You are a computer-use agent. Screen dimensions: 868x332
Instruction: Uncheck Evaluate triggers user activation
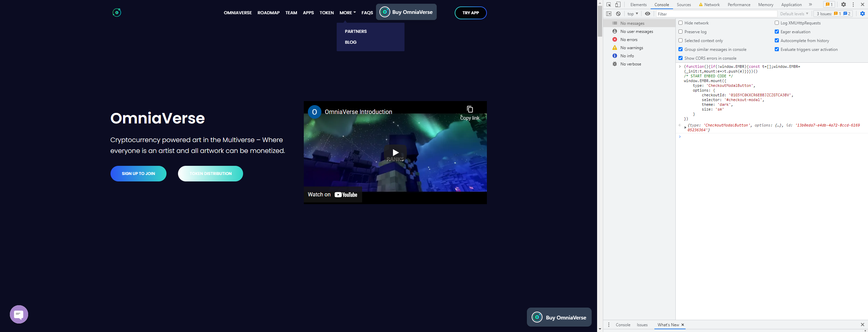777,49
